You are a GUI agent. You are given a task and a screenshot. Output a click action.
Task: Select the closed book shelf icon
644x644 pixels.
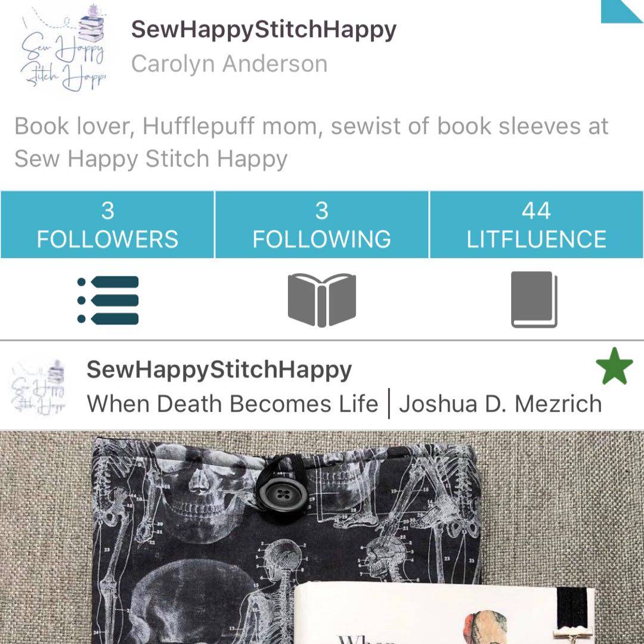534,299
